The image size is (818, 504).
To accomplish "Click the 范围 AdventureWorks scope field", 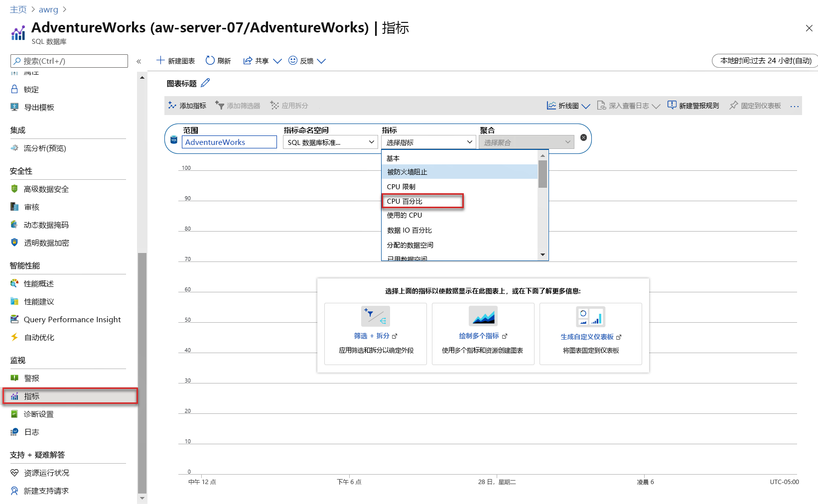I will coord(229,142).
